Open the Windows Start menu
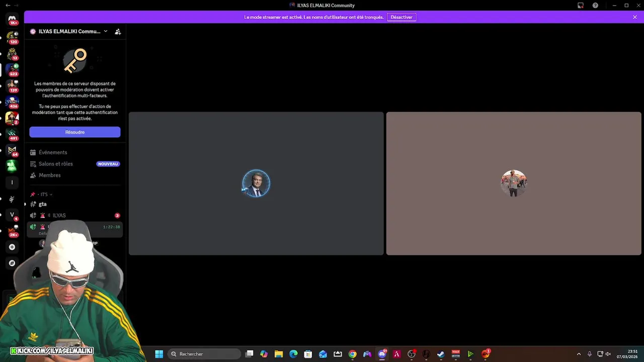Viewport: 644px width, 362px height. tap(159, 354)
